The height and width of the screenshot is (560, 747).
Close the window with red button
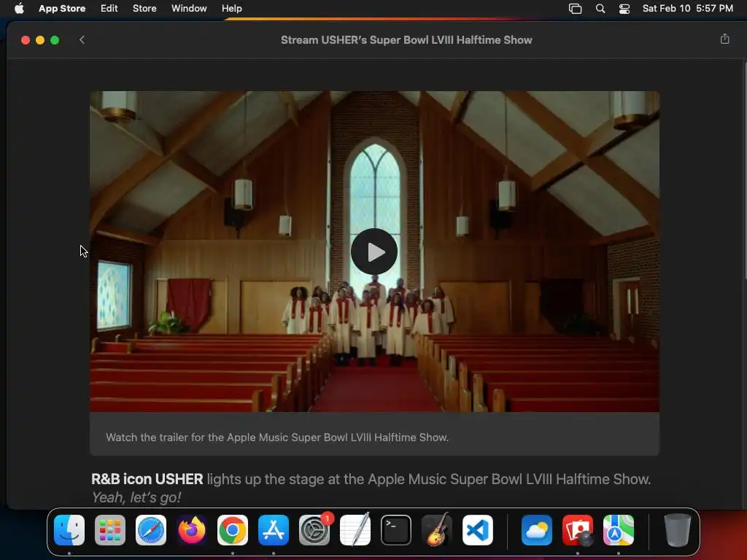[x=26, y=40]
